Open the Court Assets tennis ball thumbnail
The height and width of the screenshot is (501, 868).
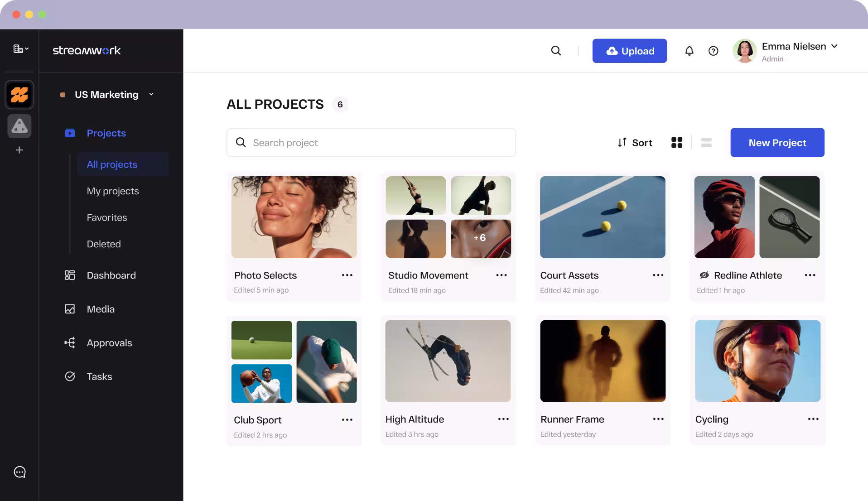tap(603, 217)
